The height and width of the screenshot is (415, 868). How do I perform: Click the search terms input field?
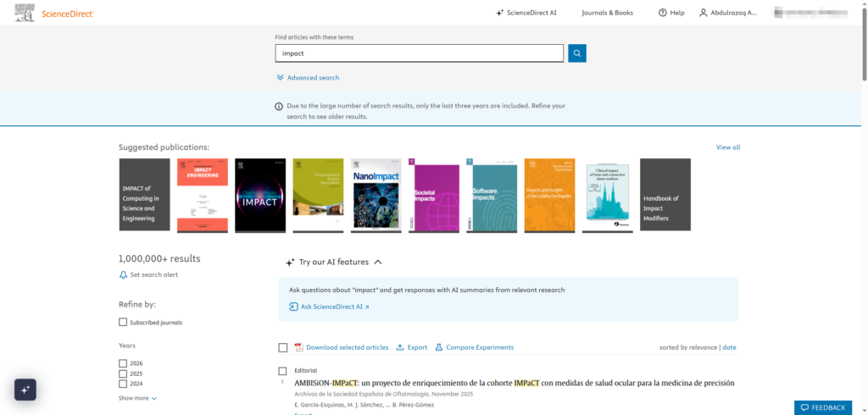pos(419,53)
